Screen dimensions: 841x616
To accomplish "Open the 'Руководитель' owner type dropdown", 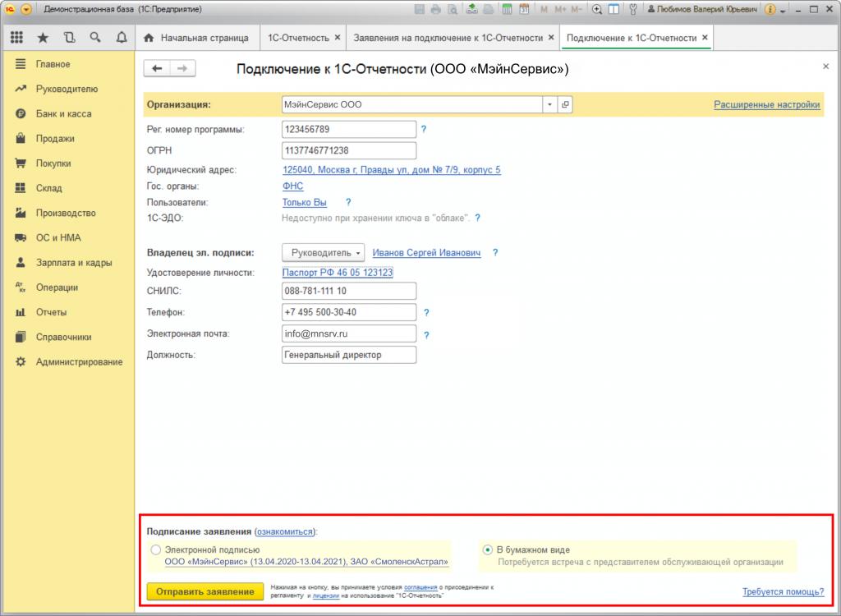I will (x=323, y=253).
